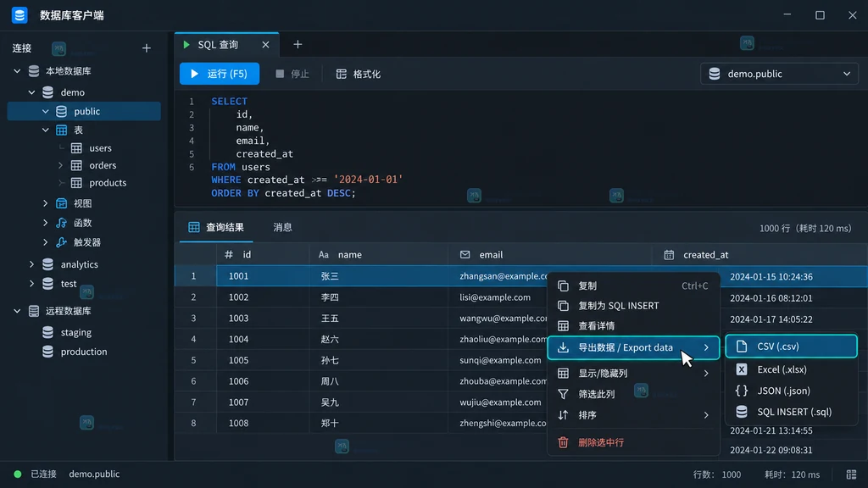Choose Excel (.xlsx) export format

(x=791, y=369)
